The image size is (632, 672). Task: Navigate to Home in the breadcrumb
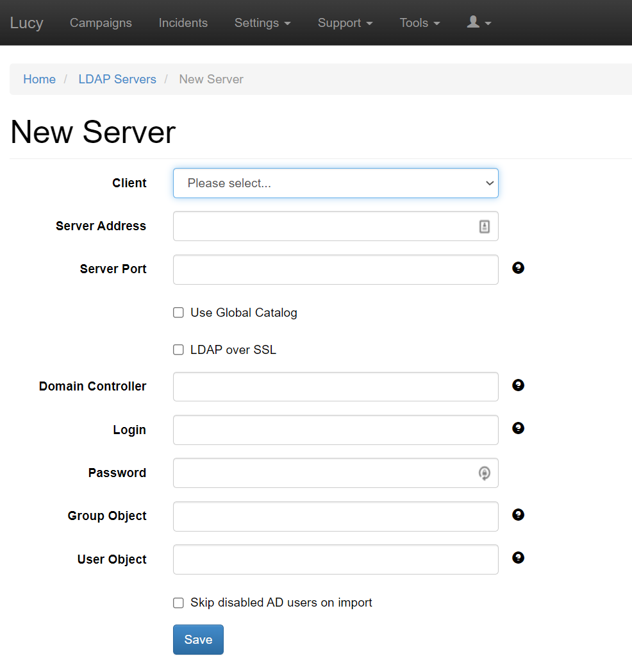(x=39, y=80)
